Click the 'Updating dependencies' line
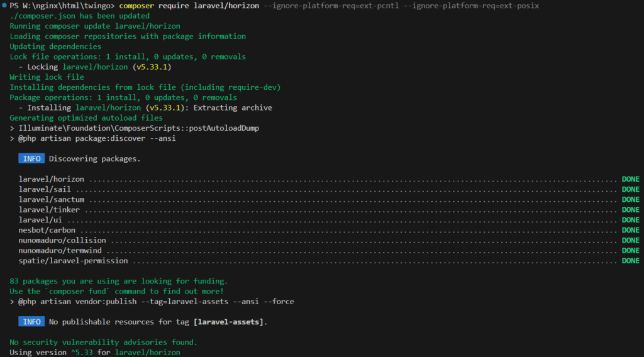644x357 pixels. click(x=55, y=47)
